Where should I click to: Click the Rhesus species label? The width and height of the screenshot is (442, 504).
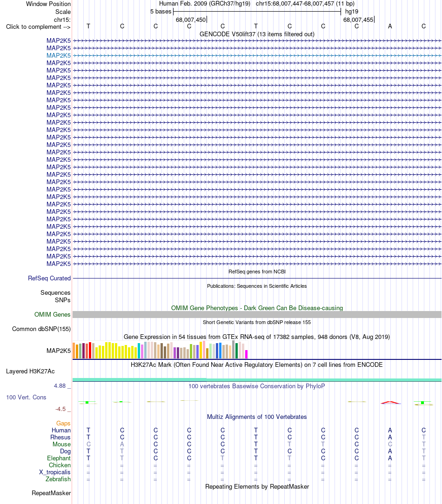coord(60,438)
